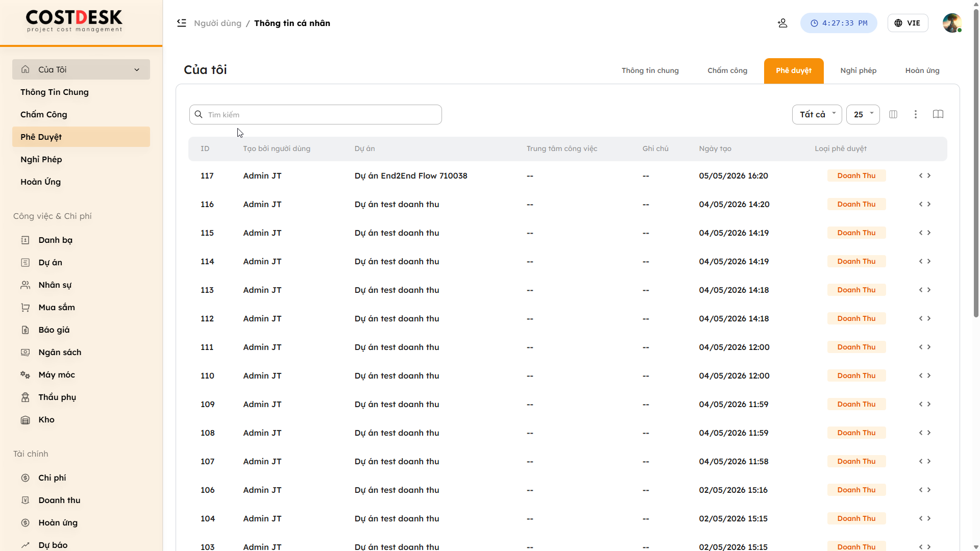Click the Mua sắm cart icon

pos(25,307)
